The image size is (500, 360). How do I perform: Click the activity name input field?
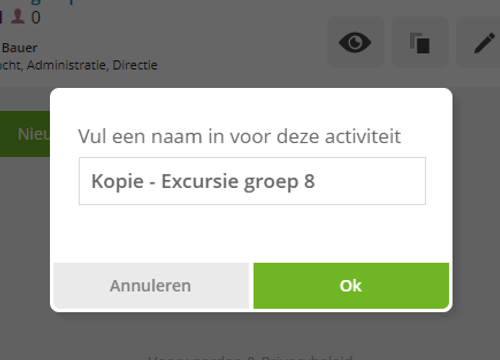click(x=252, y=181)
